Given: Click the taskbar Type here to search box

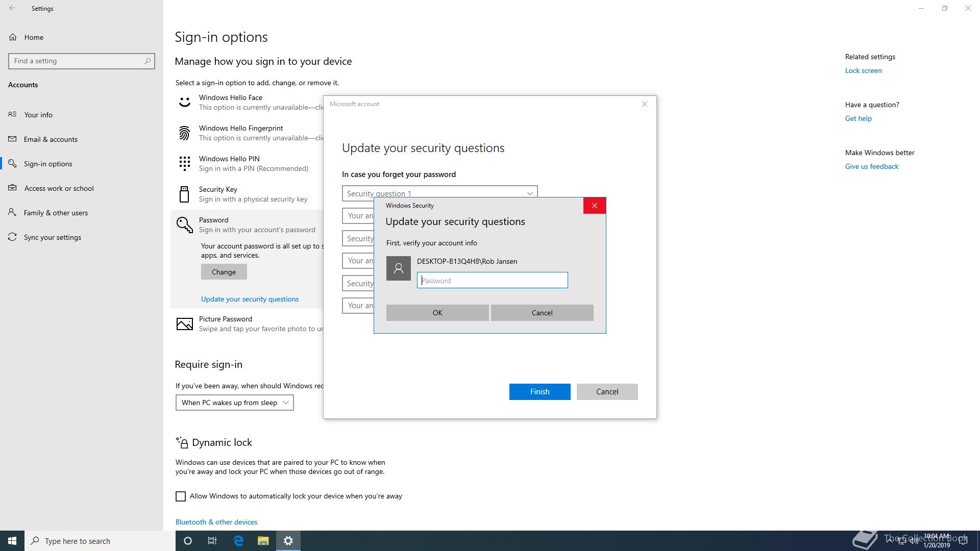Looking at the screenshot, I should [x=100, y=541].
